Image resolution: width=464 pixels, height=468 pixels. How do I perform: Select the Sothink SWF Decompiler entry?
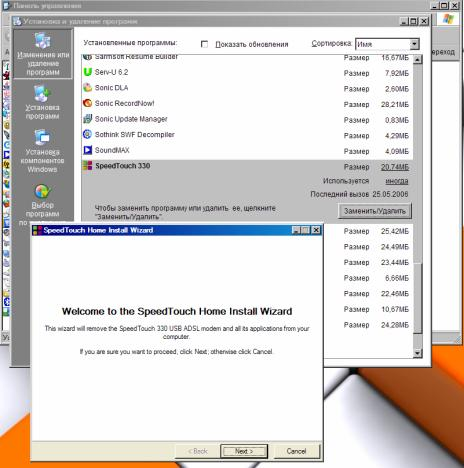[x=247, y=135]
